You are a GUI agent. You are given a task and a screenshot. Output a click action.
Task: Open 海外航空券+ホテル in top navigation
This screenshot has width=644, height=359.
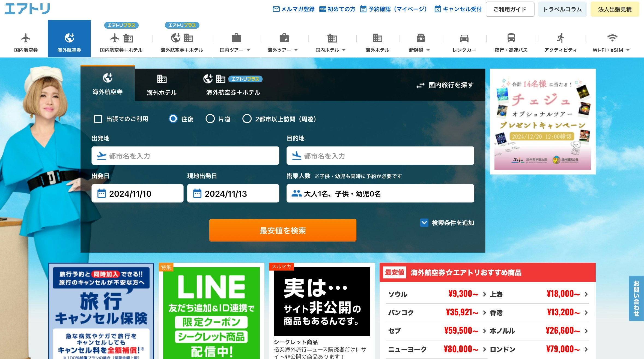pyautogui.click(x=182, y=38)
